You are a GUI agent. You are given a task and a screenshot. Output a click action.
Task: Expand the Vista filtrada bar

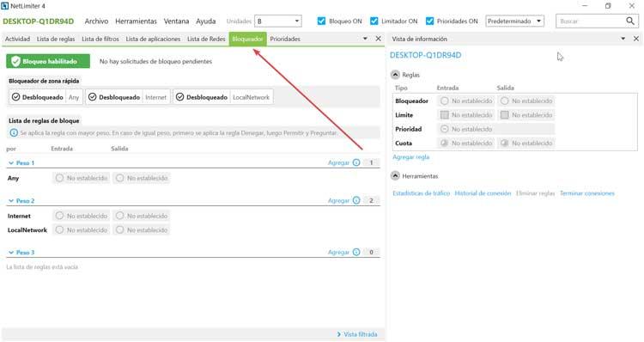click(357, 334)
